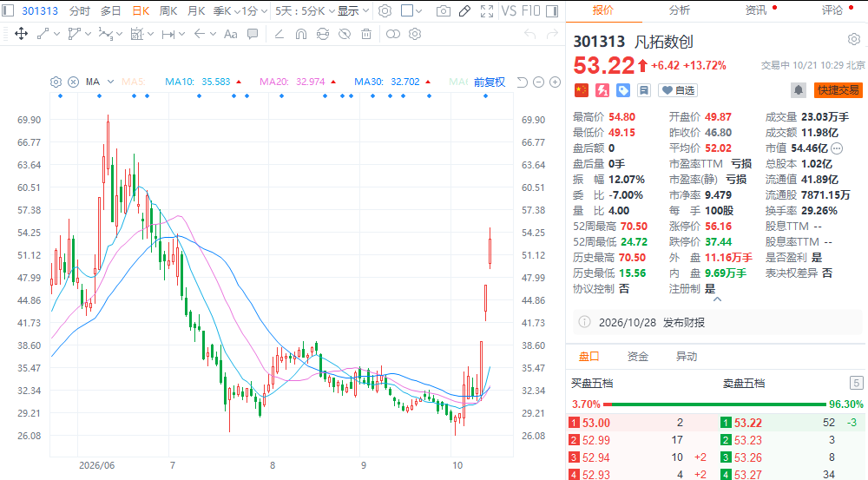Open the 1分 minute interval dropdown
868x480 pixels.
(x=254, y=11)
